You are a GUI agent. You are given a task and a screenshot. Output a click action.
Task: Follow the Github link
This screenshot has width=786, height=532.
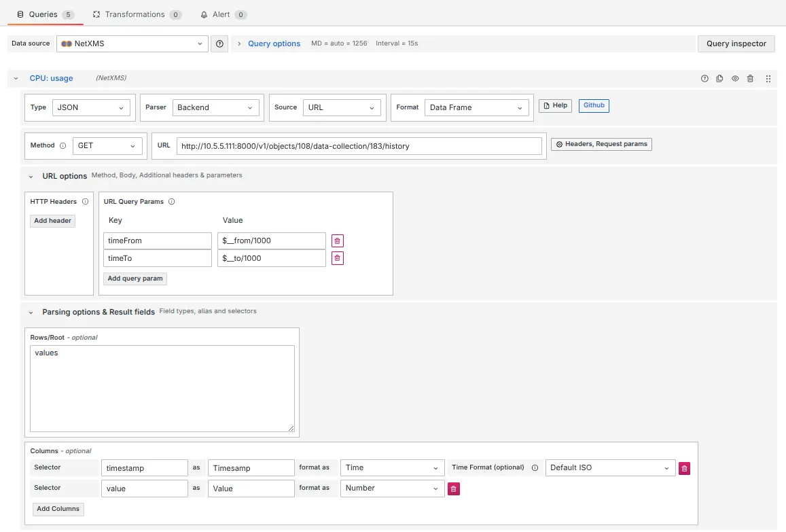point(592,105)
